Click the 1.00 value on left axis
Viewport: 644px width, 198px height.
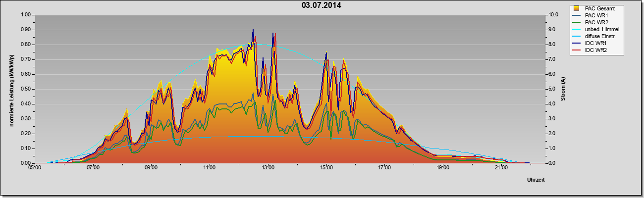pos(26,15)
